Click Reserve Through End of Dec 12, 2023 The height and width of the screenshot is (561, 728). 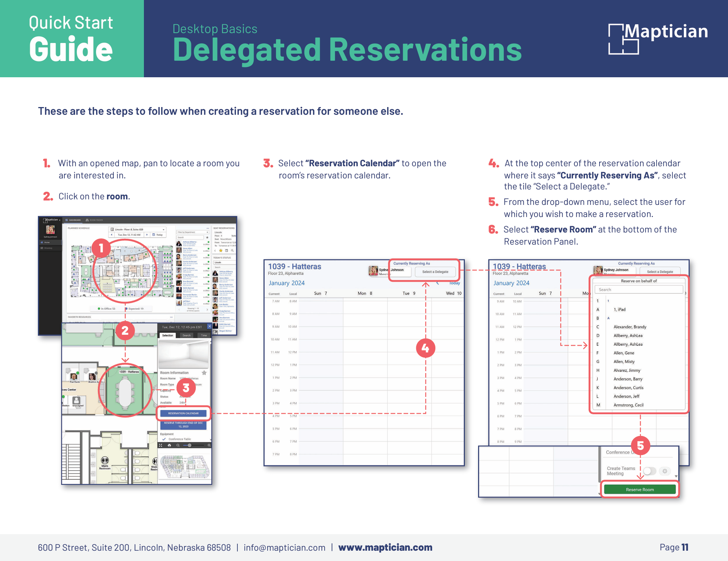[183, 425]
